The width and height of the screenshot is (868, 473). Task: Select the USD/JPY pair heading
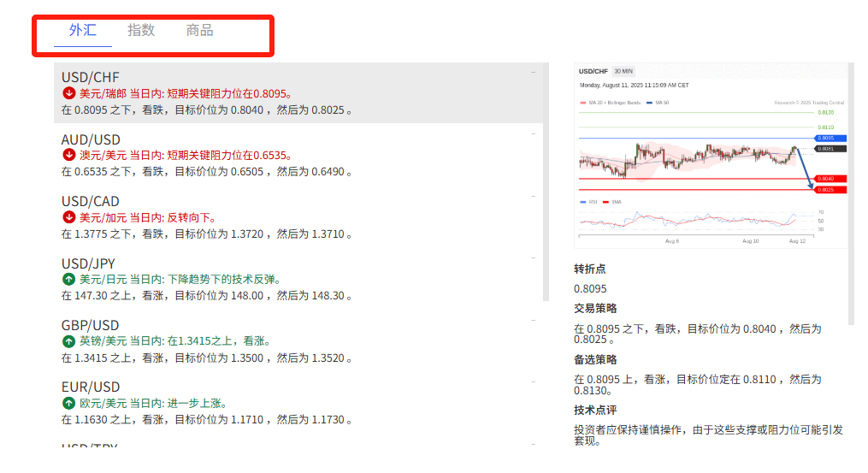pos(89,263)
